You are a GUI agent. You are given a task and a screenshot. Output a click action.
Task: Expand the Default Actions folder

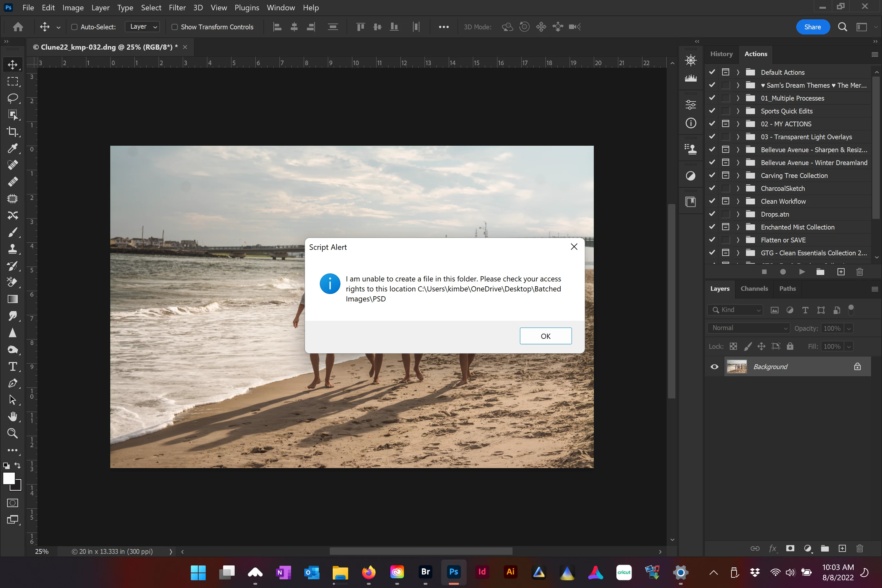pos(738,73)
